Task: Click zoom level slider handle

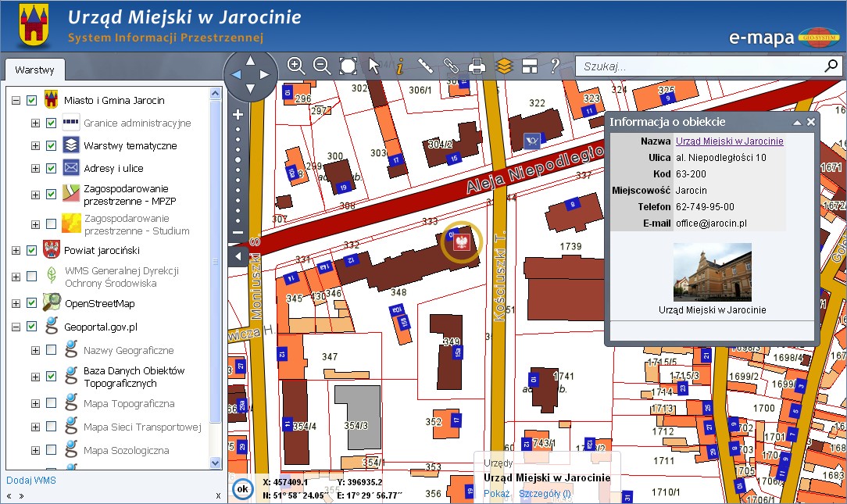Action: 238,160
